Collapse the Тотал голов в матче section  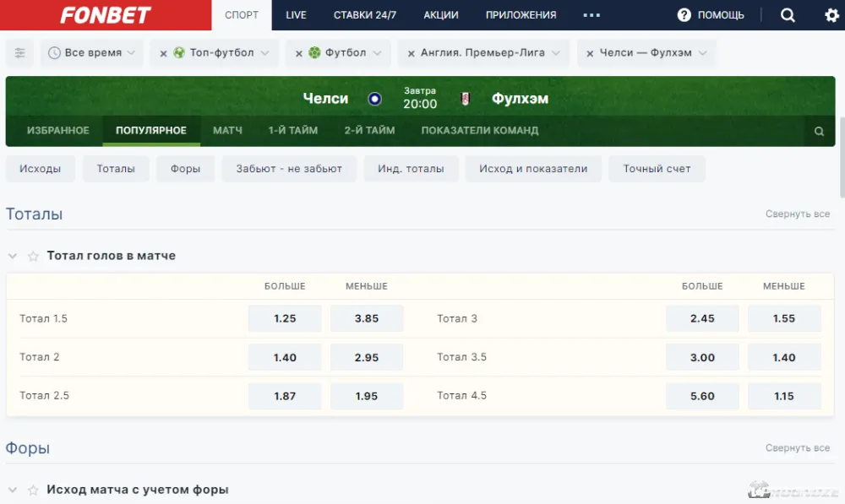(13, 257)
